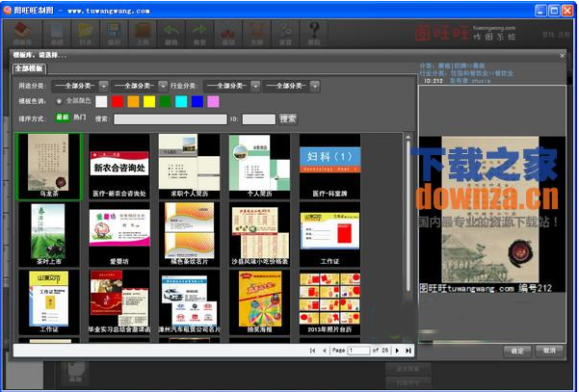Screen dimensions: 579x392
Task: Select the 乌龙茶 template thumbnail
Action: pyautogui.click(x=49, y=167)
